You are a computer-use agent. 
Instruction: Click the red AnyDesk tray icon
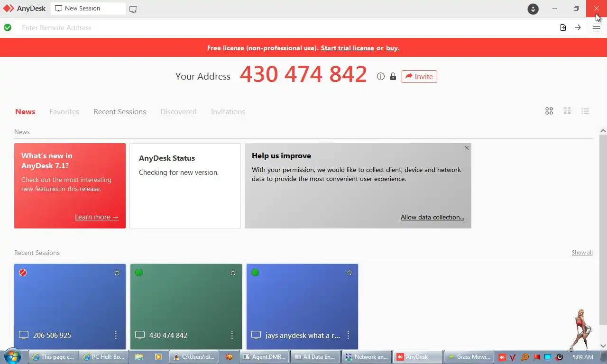click(x=502, y=357)
